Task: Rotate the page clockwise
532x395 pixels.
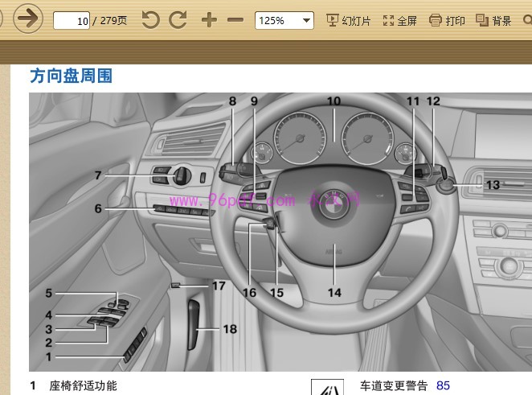Action: (178, 19)
